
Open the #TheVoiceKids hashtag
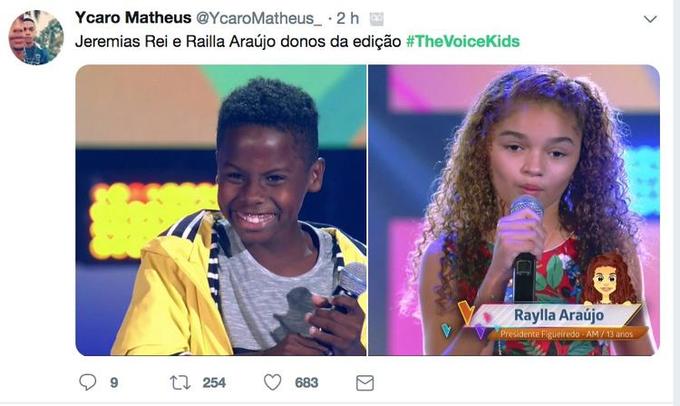coord(463,42)
